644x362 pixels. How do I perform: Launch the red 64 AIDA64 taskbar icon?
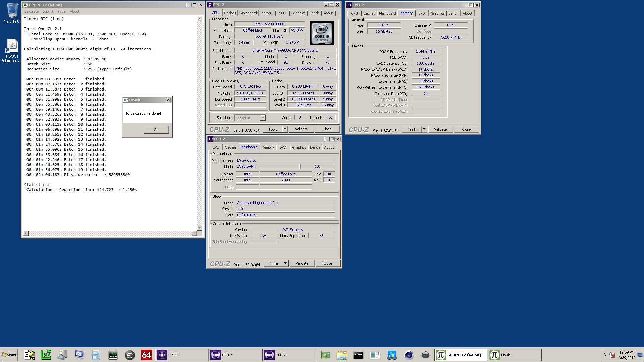pos(147,355)
